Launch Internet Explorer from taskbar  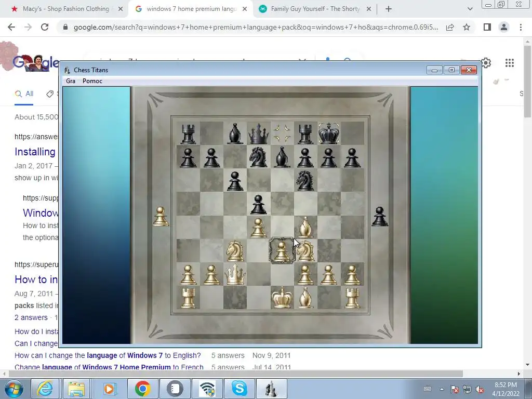[x=45, y=389]
